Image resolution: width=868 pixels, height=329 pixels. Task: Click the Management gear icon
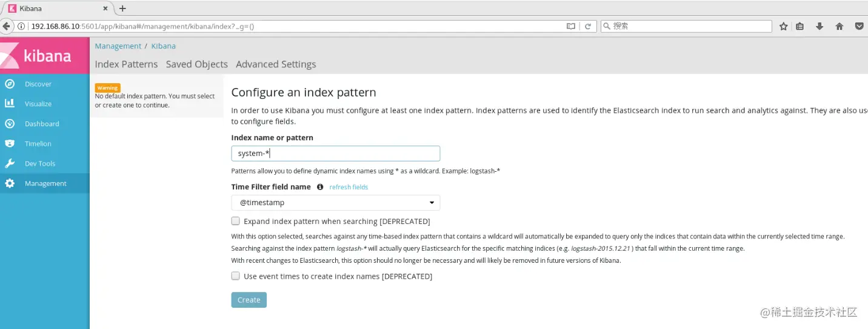10,183
